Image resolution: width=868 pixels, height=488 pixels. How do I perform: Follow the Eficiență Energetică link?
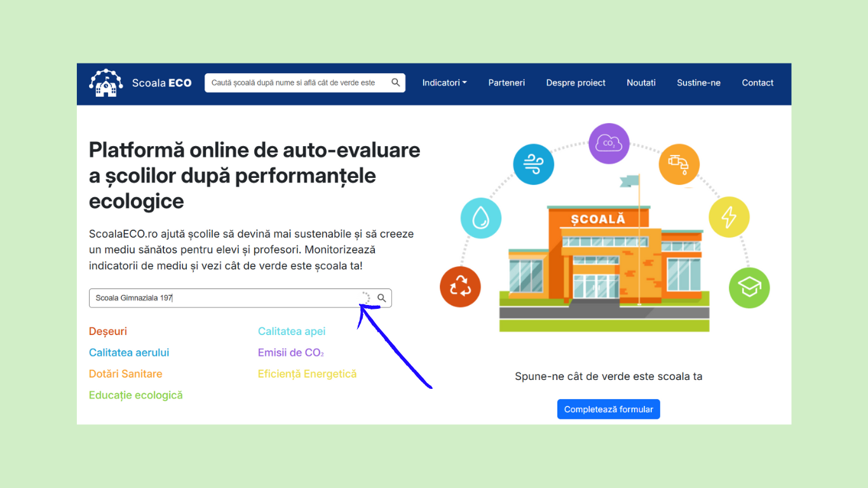pos(307,374)
